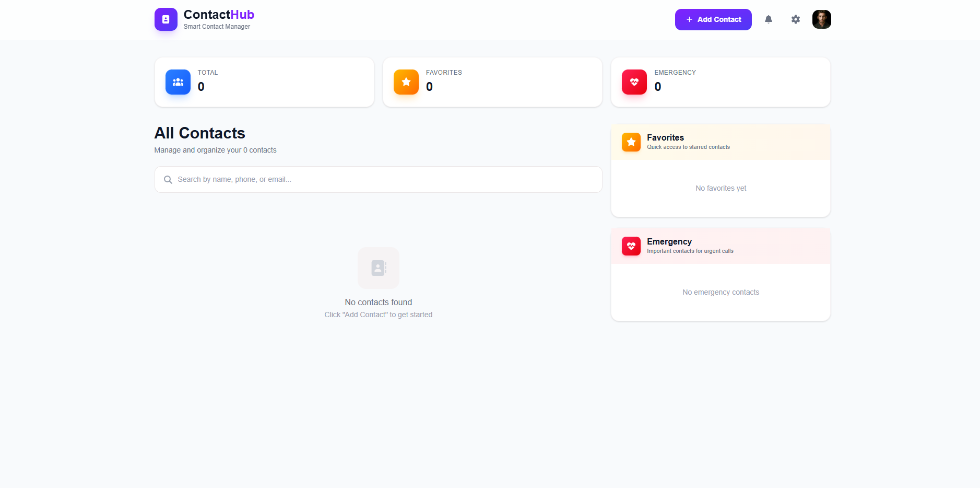Click the 'Click Add Contact to get started' text

pyautogui.click(x=379, y=314)
